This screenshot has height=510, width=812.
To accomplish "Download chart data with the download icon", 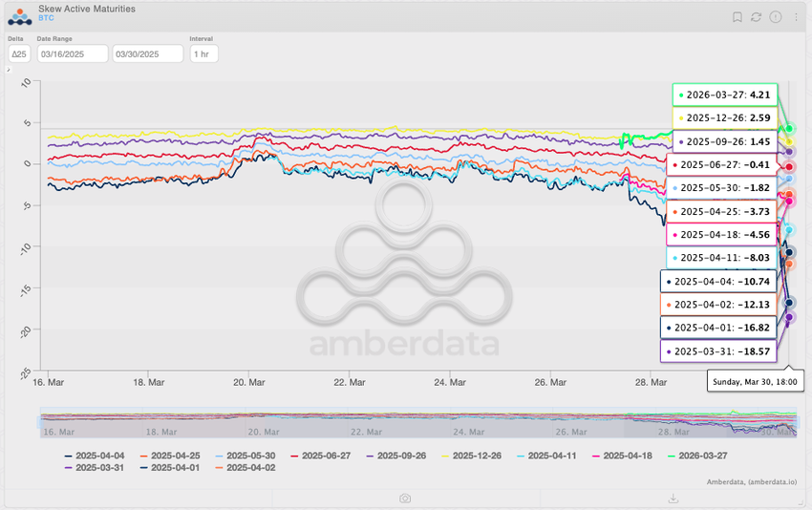I will coord(673,498).
